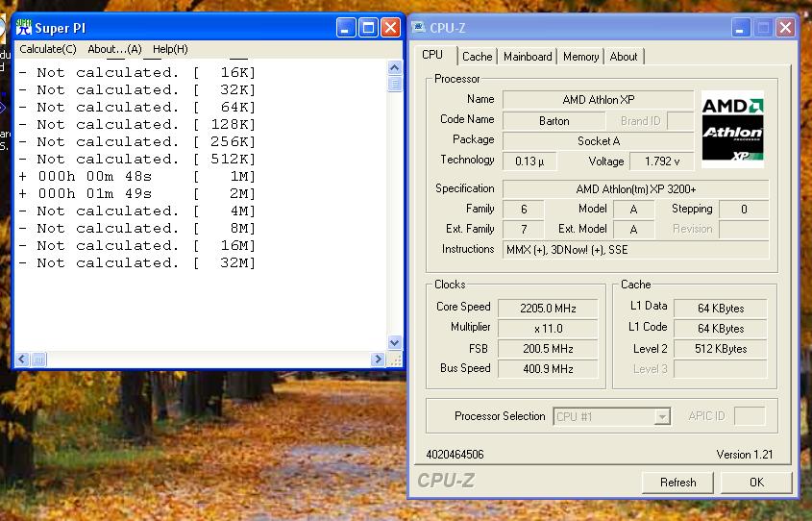Screen dimensions: 812x521
Task: Click the Super PI title bar icon
Action: coord(23,28)
